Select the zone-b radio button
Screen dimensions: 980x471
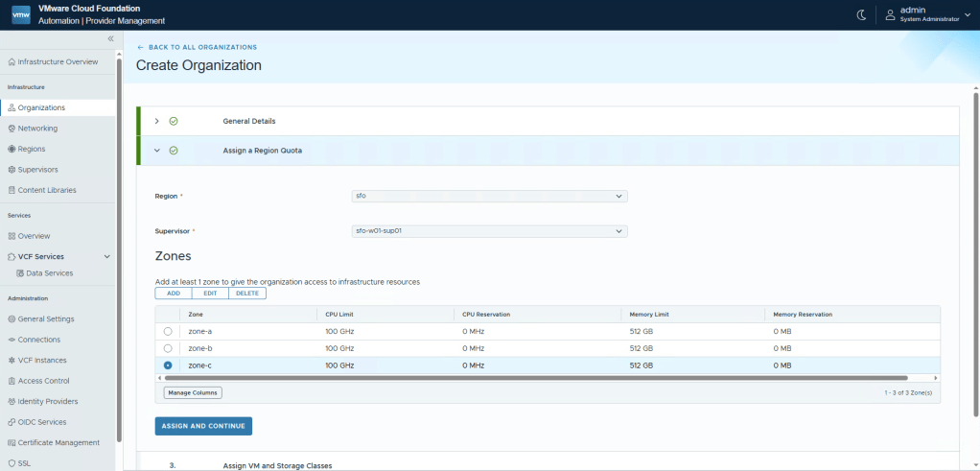[x=168, y=348]
